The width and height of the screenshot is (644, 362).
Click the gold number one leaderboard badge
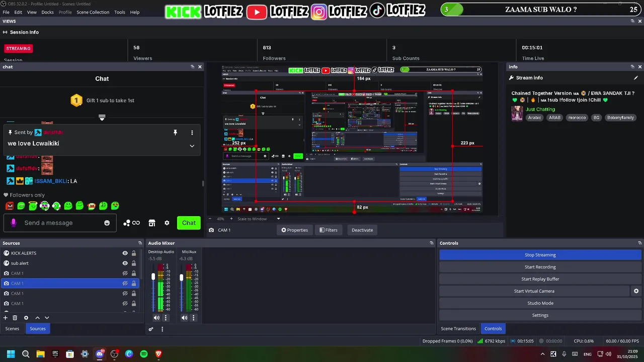(76, 101)
